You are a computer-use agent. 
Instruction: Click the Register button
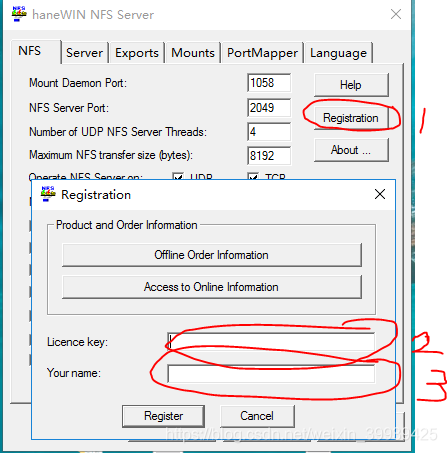(x=163, y=416)
